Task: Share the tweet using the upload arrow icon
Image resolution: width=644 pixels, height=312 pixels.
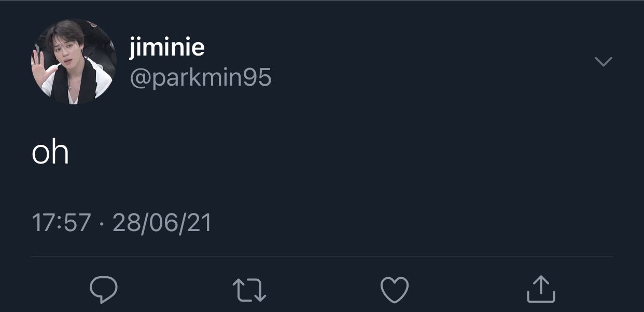Action: (x=541, y=289)
